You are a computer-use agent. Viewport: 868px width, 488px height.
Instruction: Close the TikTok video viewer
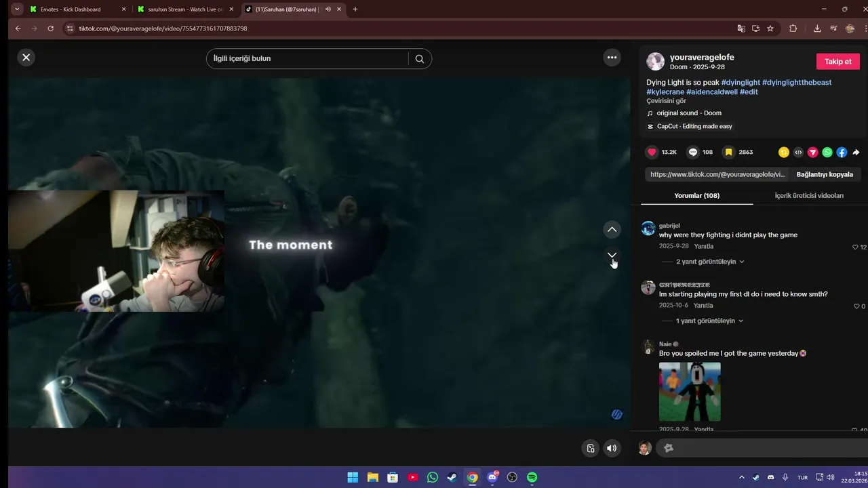pyautogui.click(x=26, y=58)
